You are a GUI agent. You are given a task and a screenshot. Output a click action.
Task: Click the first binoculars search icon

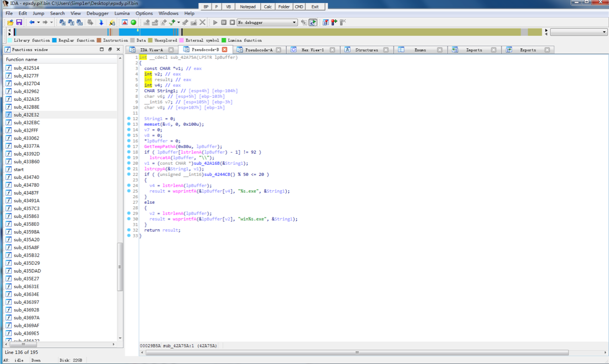point(62,22)
